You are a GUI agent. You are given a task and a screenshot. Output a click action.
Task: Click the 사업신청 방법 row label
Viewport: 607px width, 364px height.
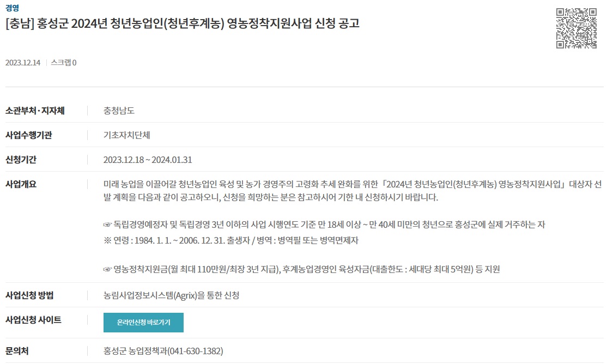29,295
